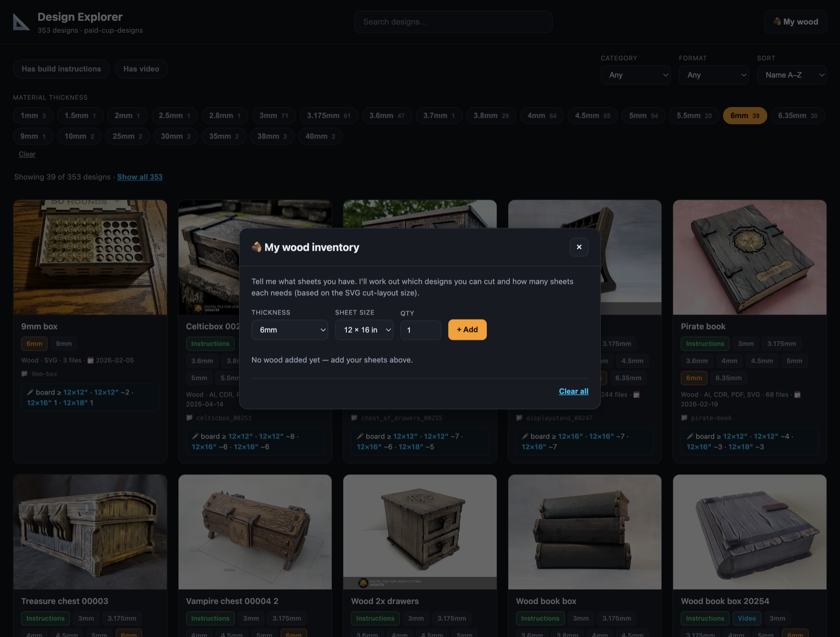
Task: Click Instructions tag on Wood 2x drawers
Action: (x=375, y=618)
